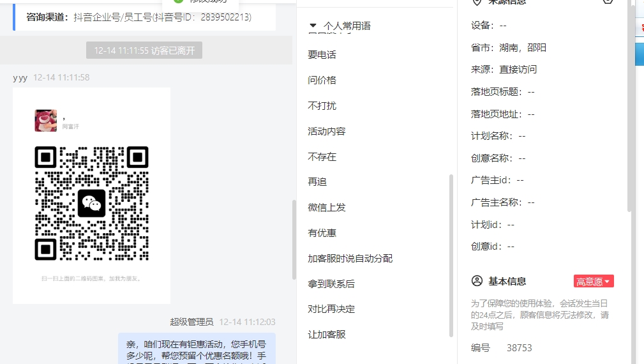Click the 访客已离开 system notice
Image resolution: width=644 pixels, height=364 pixels.
(x=144, y=50)
